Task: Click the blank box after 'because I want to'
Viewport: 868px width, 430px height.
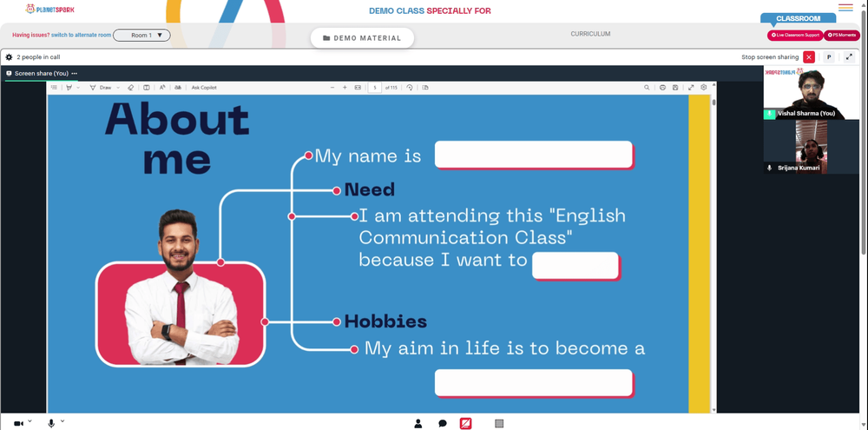Action: click(575, 266)
